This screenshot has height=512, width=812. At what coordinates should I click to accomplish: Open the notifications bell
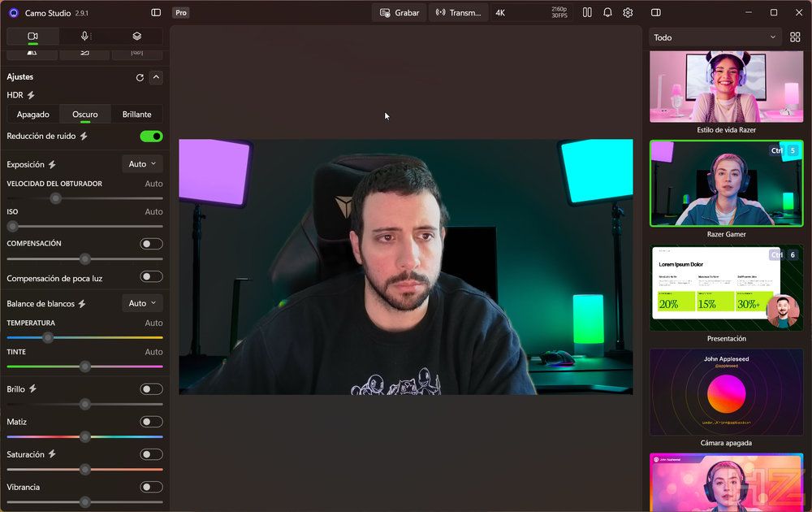coord(607,12)
